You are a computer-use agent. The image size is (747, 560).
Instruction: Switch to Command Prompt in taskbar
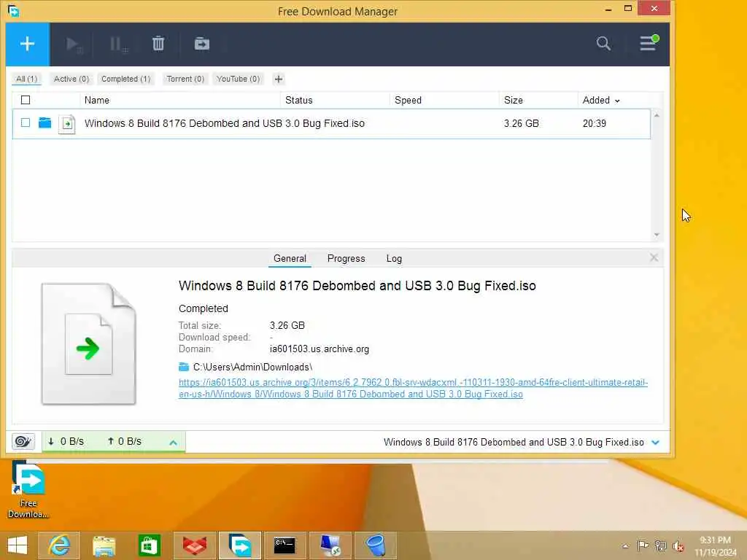point(285,545)
